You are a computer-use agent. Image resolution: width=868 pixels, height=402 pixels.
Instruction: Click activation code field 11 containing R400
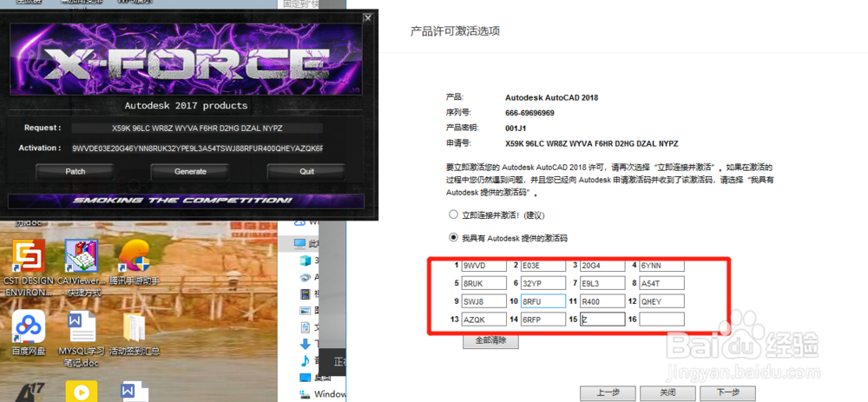tap(602, 301)
